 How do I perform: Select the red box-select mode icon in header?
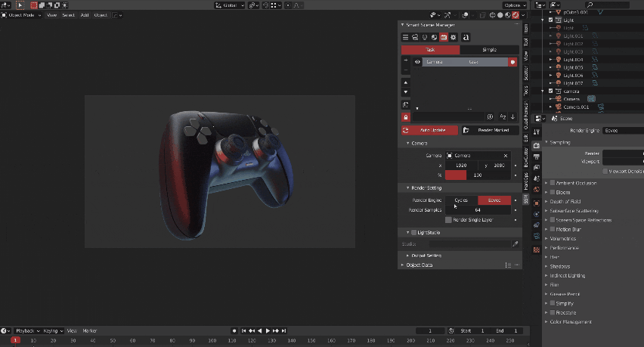pyautogui.click(x=34, y=5)
